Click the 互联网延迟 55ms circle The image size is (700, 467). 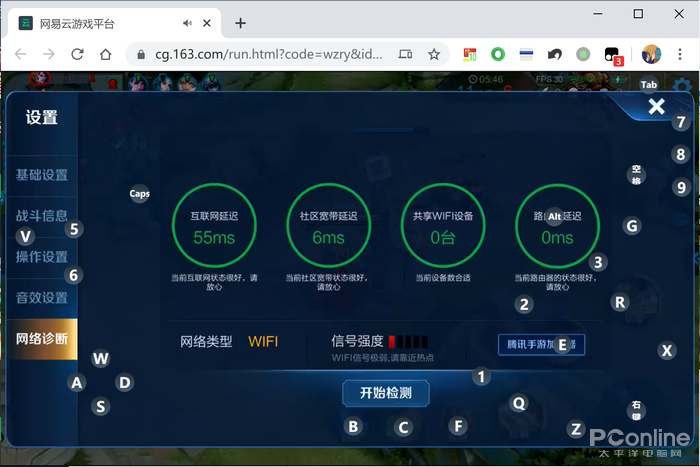point(214,226)
